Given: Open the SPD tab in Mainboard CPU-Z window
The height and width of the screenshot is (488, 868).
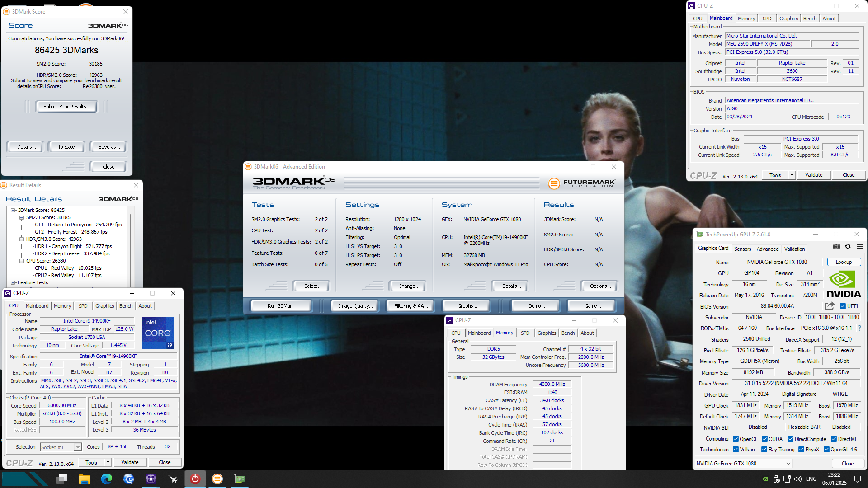Looking at the screenshot, I should pyautogui.click(x=767, y=19).
